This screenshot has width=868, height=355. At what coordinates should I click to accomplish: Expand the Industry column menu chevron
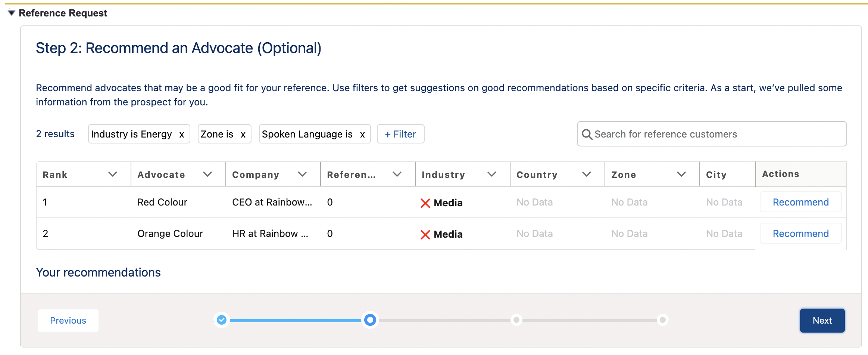click(x=492, y=174)
